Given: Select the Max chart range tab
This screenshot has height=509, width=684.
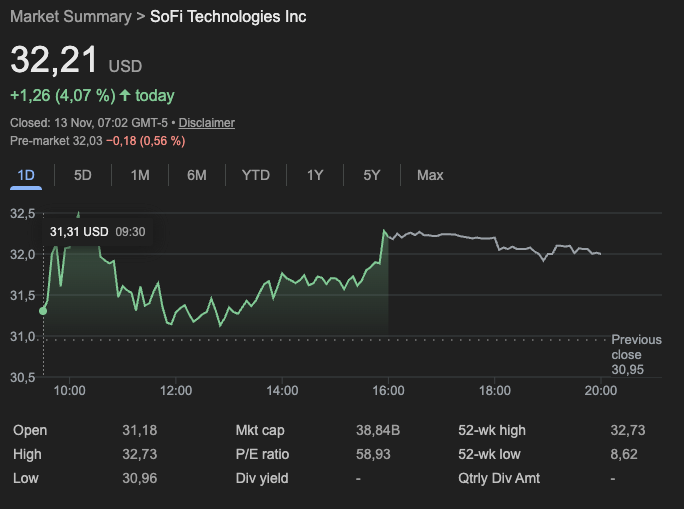Looking at the screenshot, I should (430, 175).
